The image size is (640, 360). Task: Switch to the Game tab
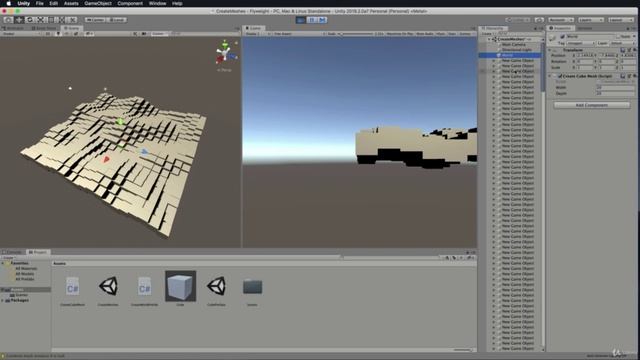click(x=254, y=28)
